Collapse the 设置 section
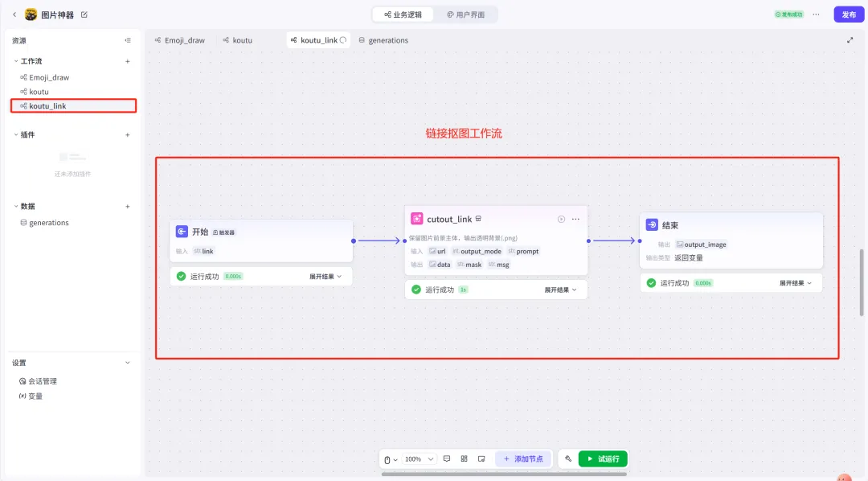Screen dimensions: 868x481 click(128, 363)
